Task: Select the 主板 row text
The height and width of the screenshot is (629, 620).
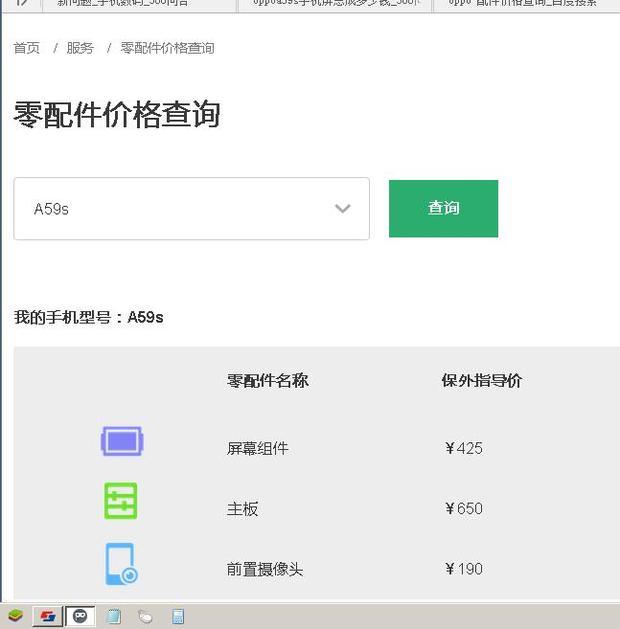Action: tap(242, 509)
